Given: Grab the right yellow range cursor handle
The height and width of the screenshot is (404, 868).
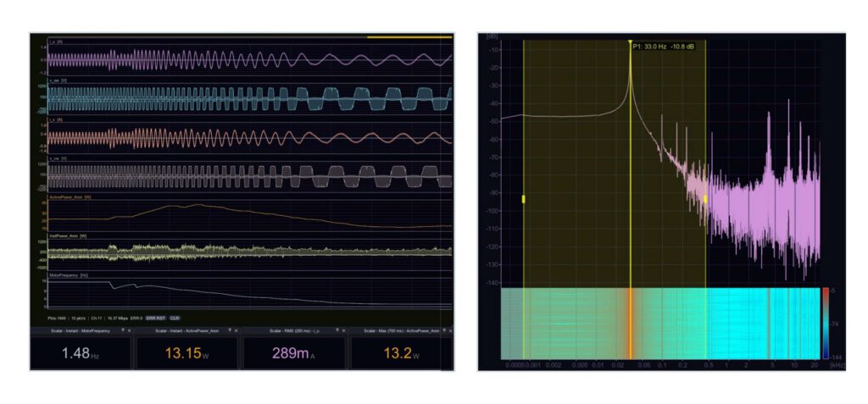Looking at the screenshot, I should point(705,199).
